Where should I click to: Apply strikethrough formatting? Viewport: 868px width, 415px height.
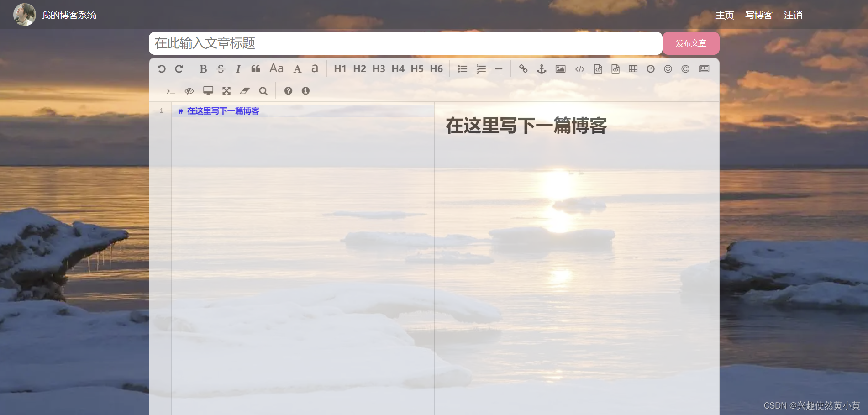pos(221,69)
